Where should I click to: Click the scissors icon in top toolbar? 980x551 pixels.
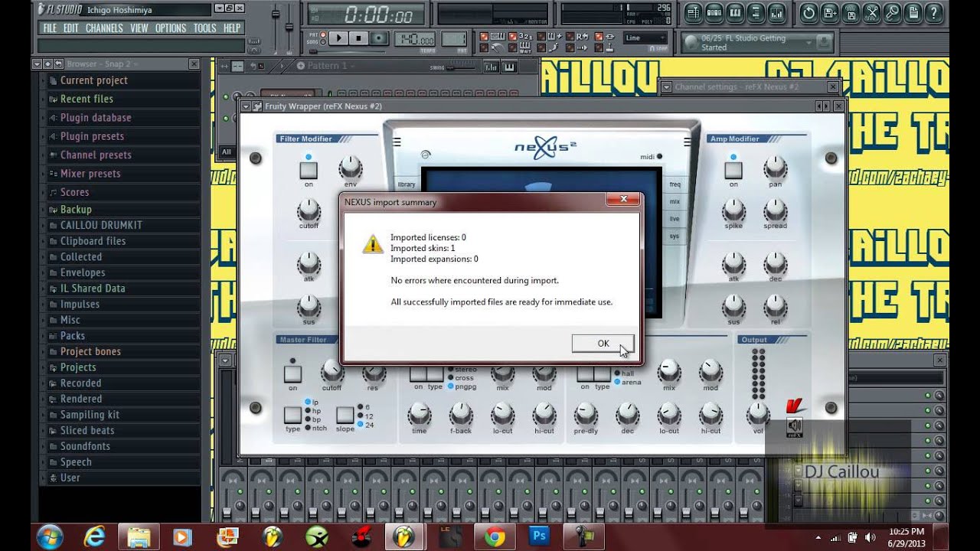[x=872, y=13]
